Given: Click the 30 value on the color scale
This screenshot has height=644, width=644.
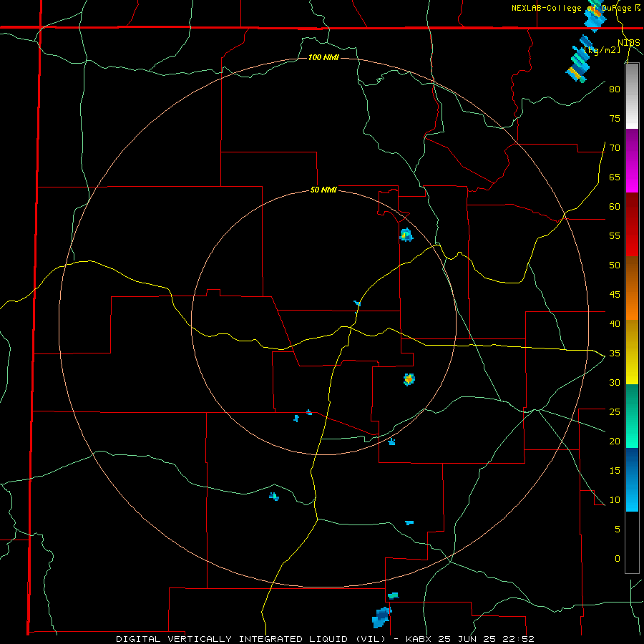Looking at the screenshot, I should (615, 383).
